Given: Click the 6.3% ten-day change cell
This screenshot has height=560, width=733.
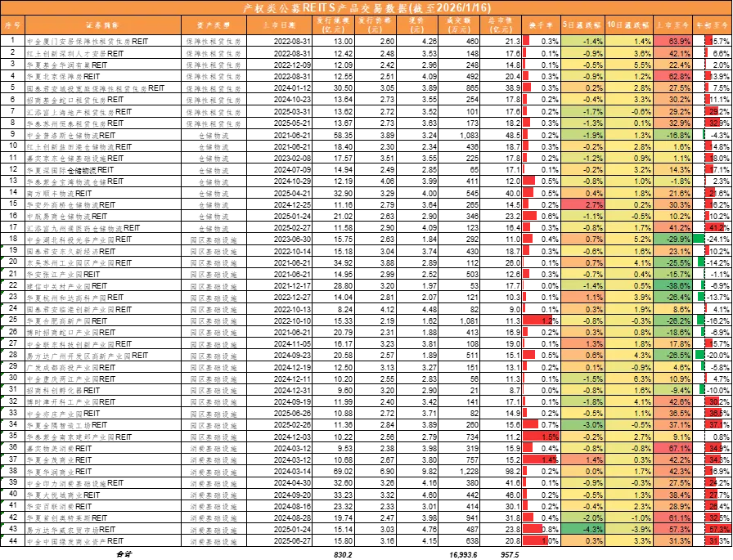Looking at the screenshot, I should click(x=629, y=379).
